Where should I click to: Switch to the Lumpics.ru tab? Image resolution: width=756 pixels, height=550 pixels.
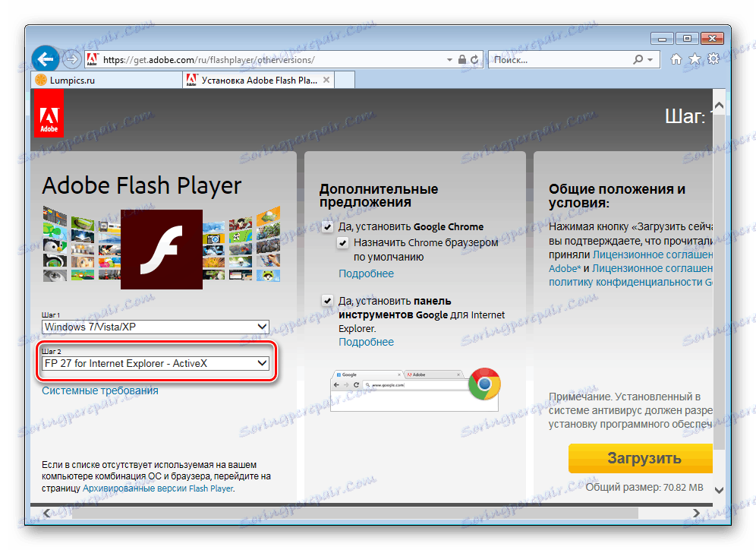[x=106, y=80]
